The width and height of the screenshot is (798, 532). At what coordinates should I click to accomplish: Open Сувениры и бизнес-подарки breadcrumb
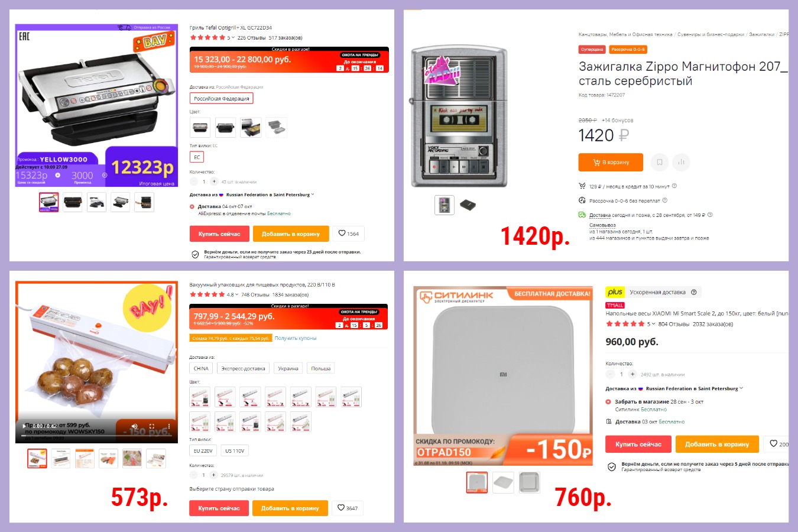(711, 34)
